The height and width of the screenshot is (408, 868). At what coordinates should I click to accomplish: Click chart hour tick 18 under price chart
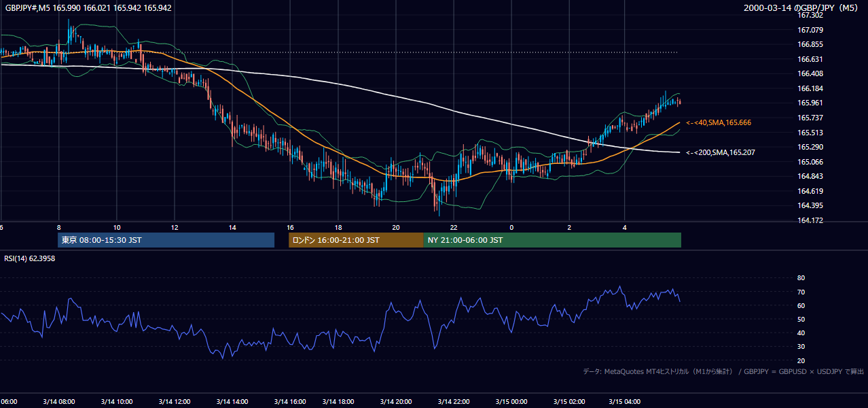[x=338, y=228]
